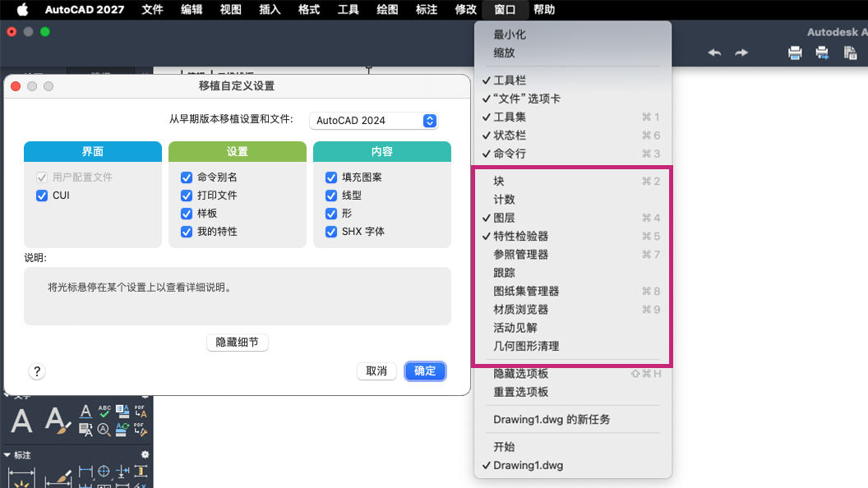Choose the Single Line Text underlined A icon

[85, 411]
